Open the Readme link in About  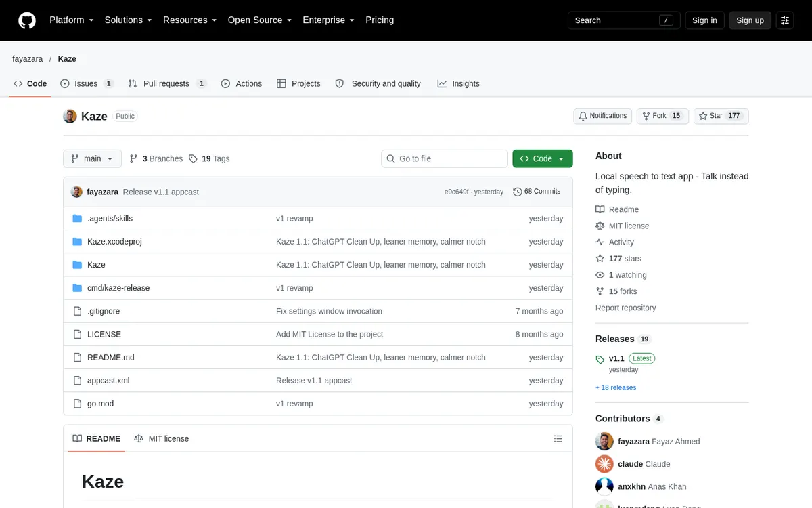(x=617, y=210)
